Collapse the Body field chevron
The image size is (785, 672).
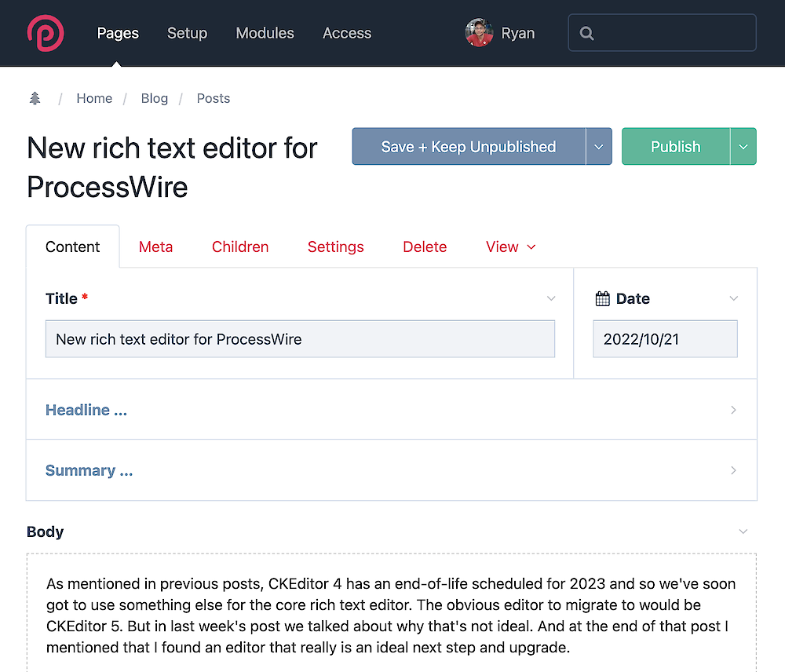tap(743, 531)
